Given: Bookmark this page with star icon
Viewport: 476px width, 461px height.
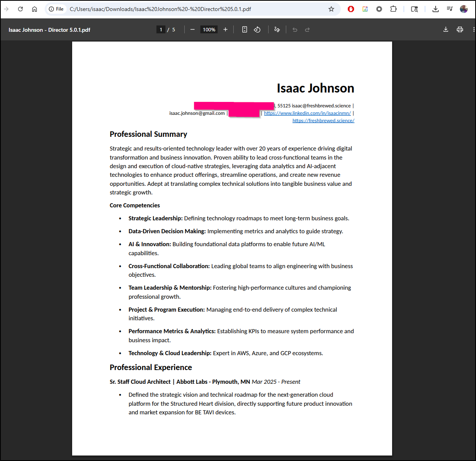Looking at the screenshot, I should pyautogui.click(x=331, y=9).
